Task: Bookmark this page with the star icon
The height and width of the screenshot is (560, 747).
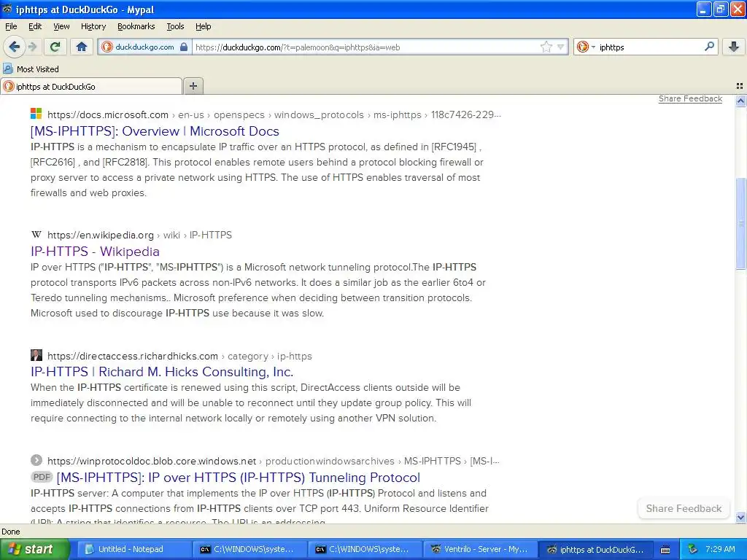Action: coord(546,47)
